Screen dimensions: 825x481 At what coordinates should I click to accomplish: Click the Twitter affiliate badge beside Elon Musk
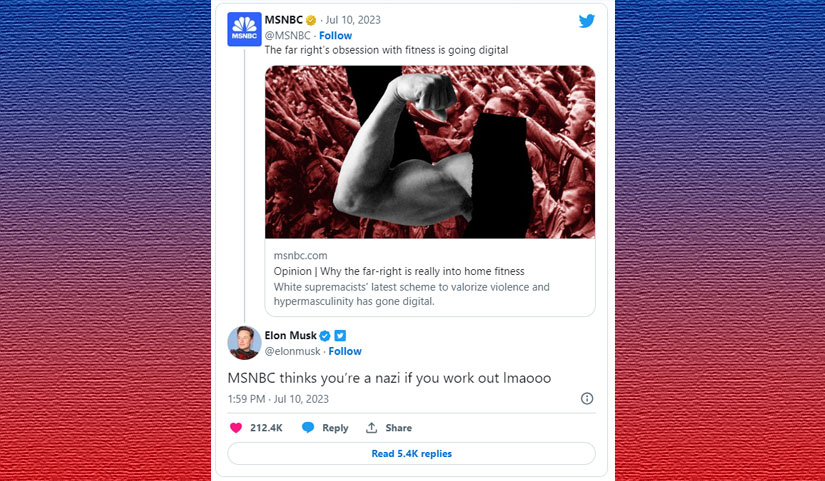click(x=340, y=336)
